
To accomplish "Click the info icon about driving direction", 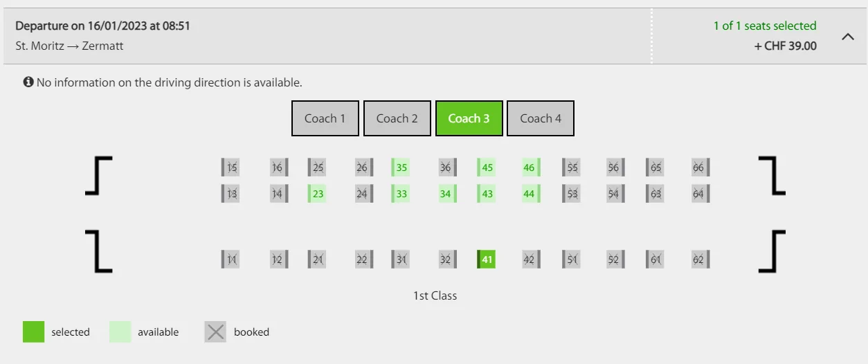I will click(x=28, y=82).
